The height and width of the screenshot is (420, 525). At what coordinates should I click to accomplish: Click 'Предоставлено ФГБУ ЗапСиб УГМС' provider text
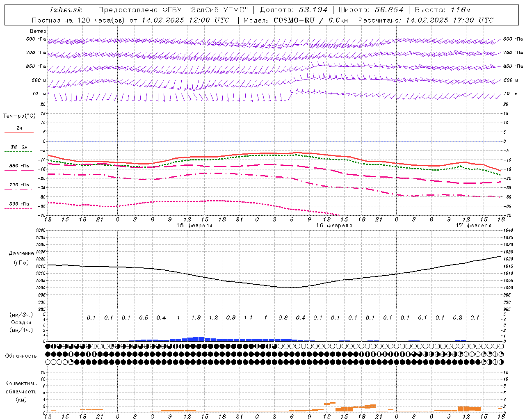point(173,10)
